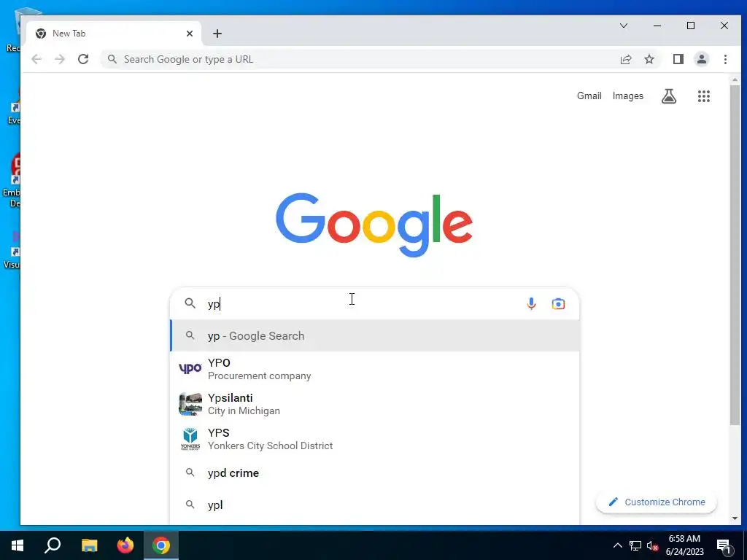Expand the tab search chevron
The height and width of the screenshot is (560, 747).
tap(624, 26)
